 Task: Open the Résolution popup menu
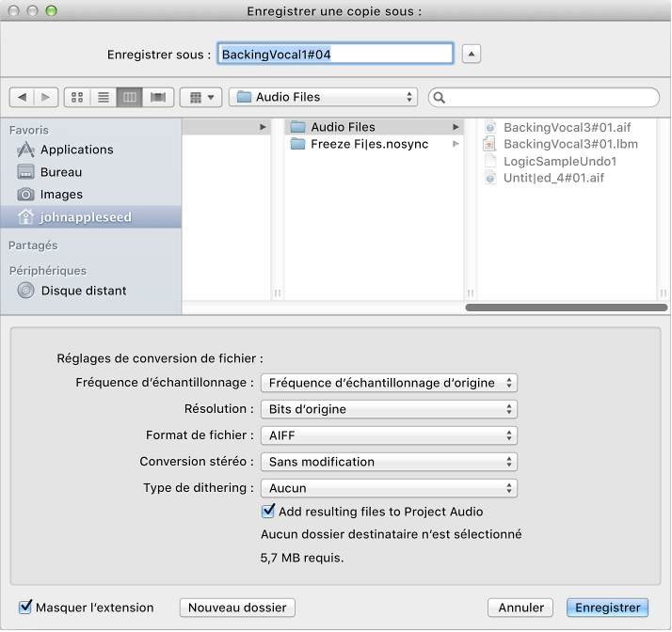[389, 409]
